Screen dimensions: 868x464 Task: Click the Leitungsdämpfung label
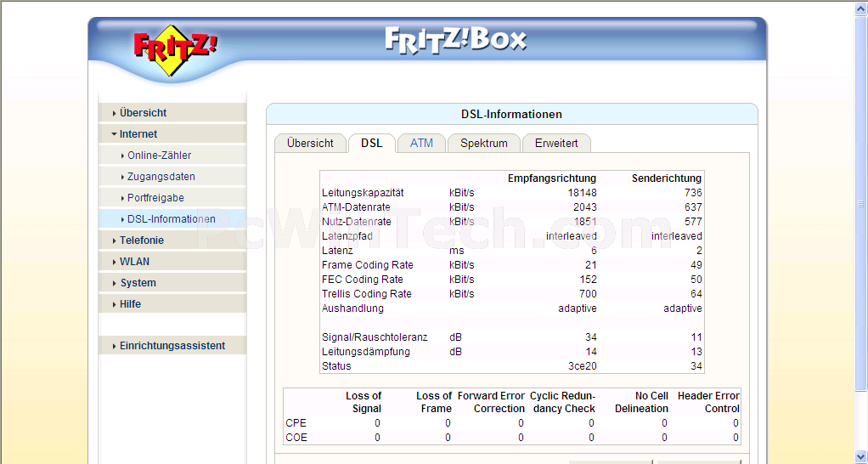coord(365,352)
